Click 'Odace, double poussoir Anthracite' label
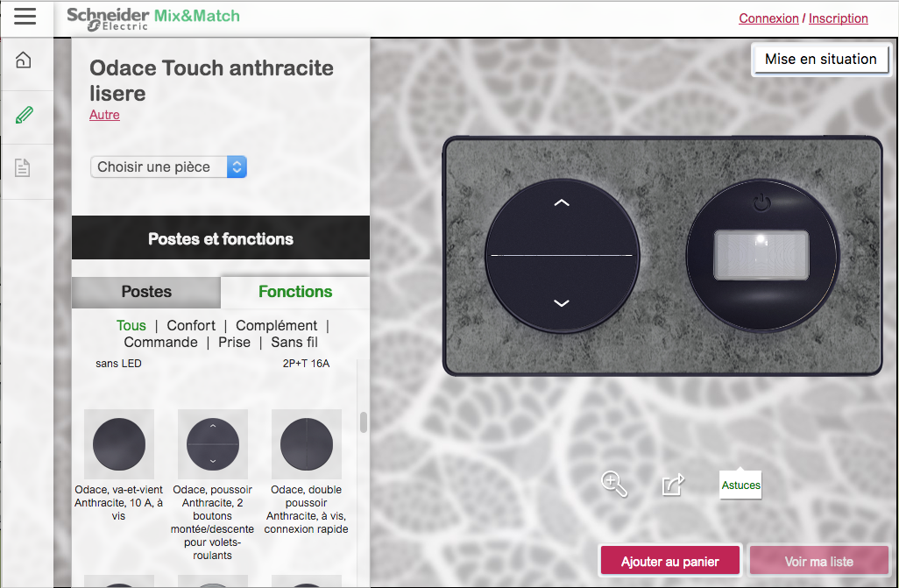The height and width of the screenshot is (588, 899). coord(306,509)
